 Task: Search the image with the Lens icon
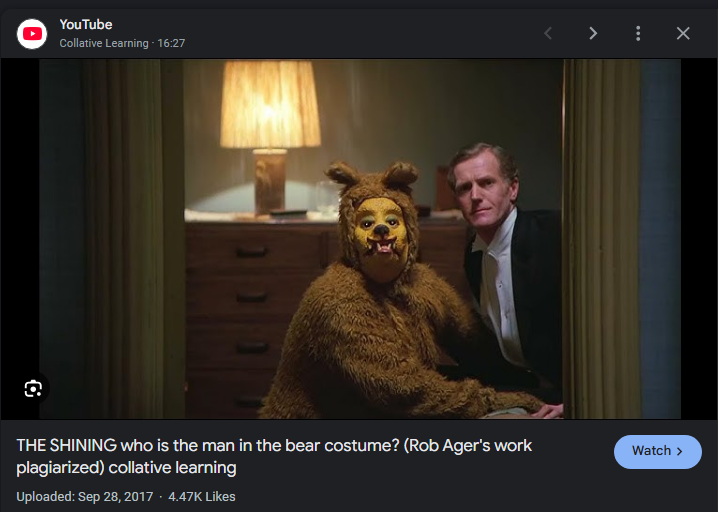[x=33, y=388]
